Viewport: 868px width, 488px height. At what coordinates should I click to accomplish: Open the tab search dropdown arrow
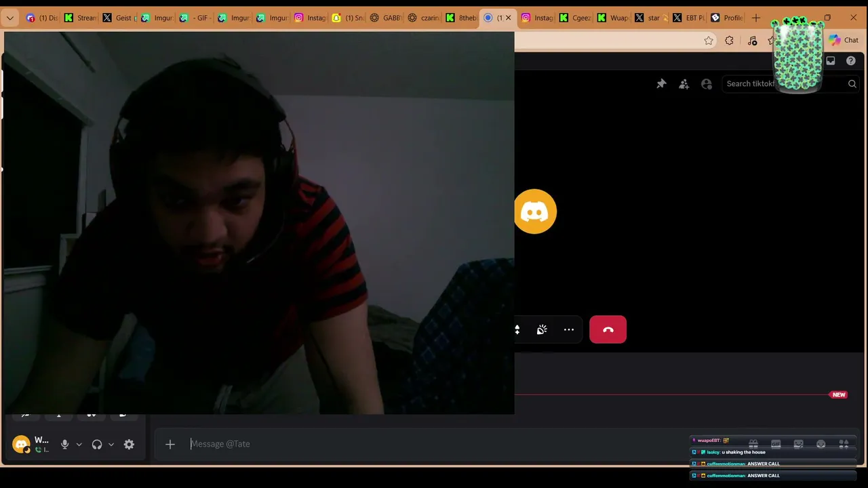click(9, 18)
